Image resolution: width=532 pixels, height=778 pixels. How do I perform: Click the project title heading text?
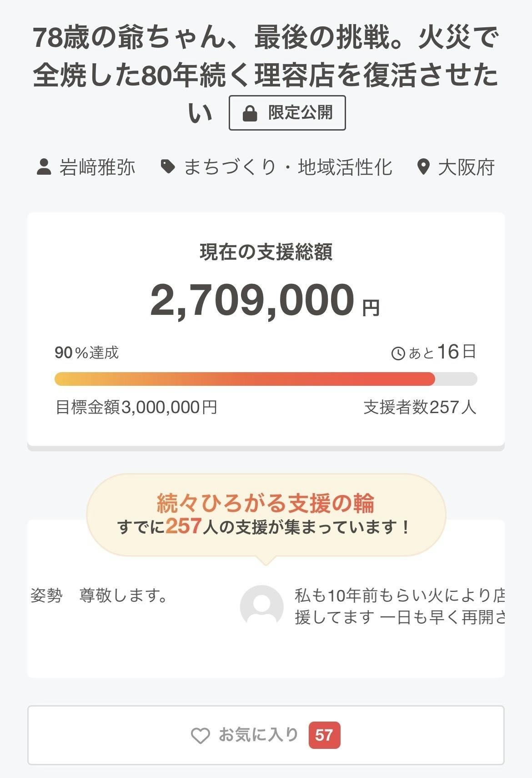pyautogui.click(x=266, y=56)
